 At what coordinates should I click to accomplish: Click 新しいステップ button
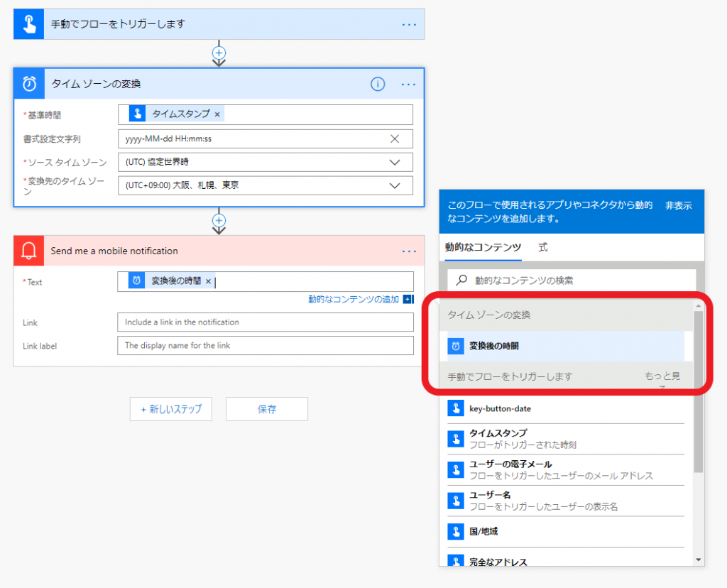(x=171, y=409)
